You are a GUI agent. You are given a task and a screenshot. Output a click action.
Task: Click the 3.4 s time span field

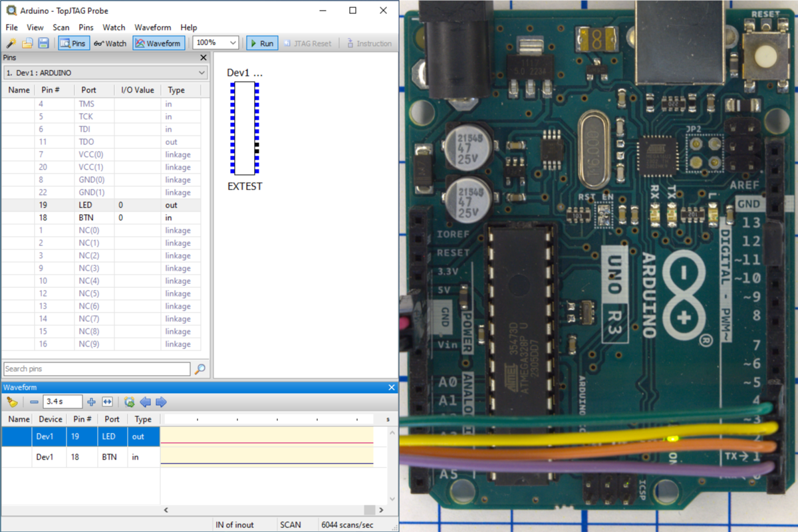click(x=63, y=402)
